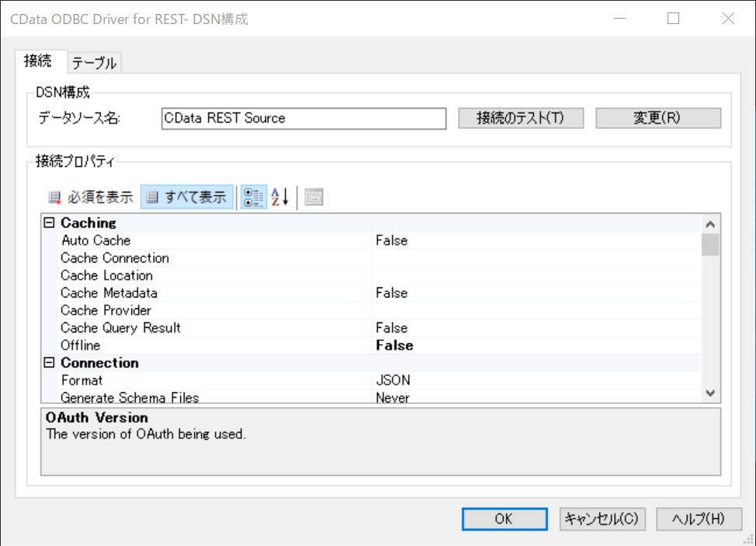The height and width of the screenshot is (546, 756).
Task: Click the False value of Cache Query Result
Action: (x=391, y=328)
